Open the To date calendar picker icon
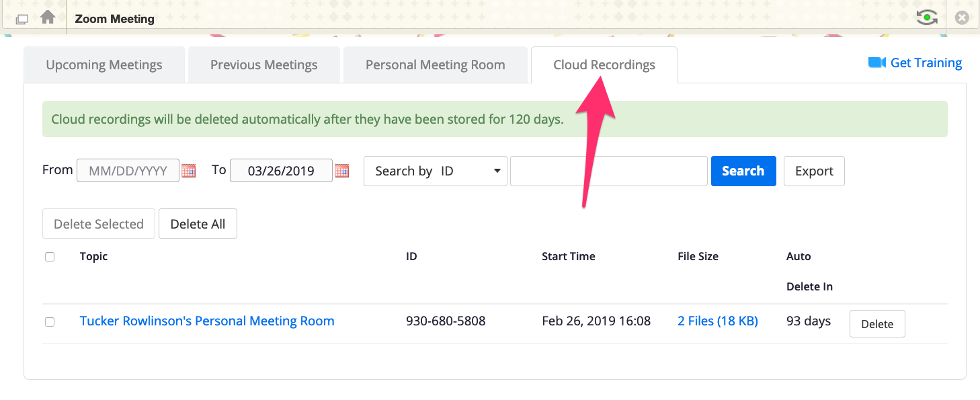Screen dimensions: 980x400 pyautogui.click(x=342, y=171)
